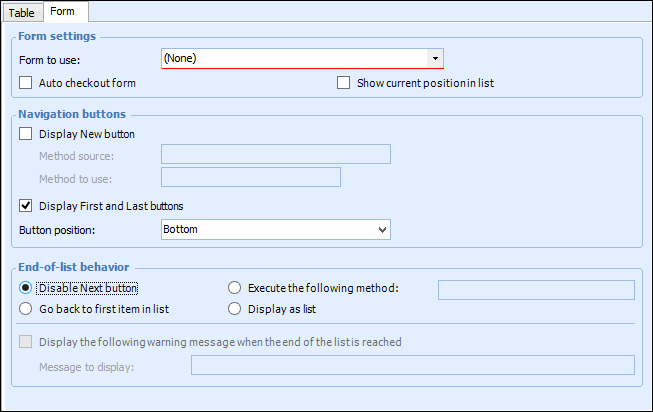Click the Button position chevron arrow

382,230
